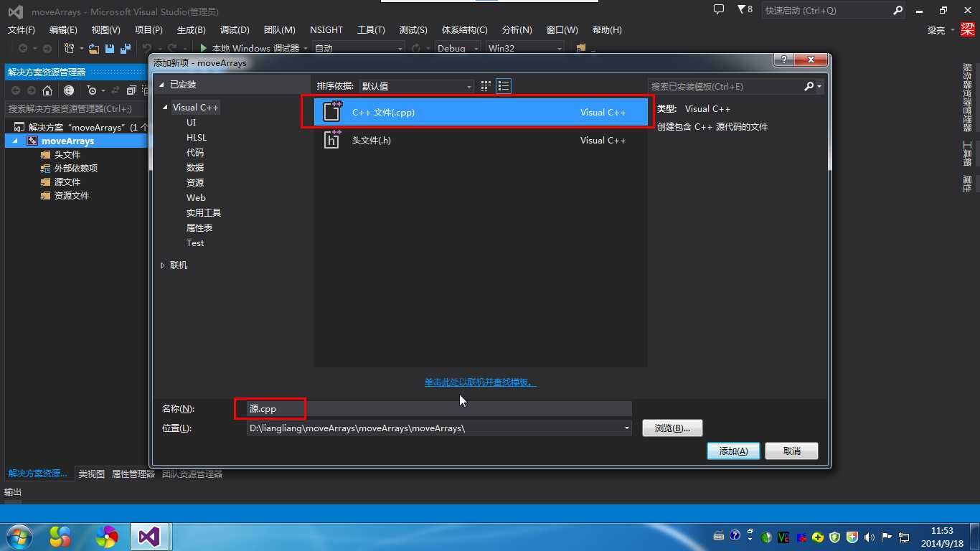The height and width of the screenshot is (551, 980).
Task: Select the C++ 文件(.cpp) template
Action: (481, 112)
